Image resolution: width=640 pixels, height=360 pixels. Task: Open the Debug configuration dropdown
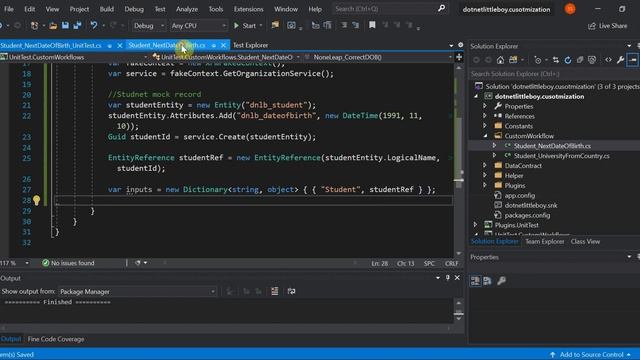click(149, 26)
